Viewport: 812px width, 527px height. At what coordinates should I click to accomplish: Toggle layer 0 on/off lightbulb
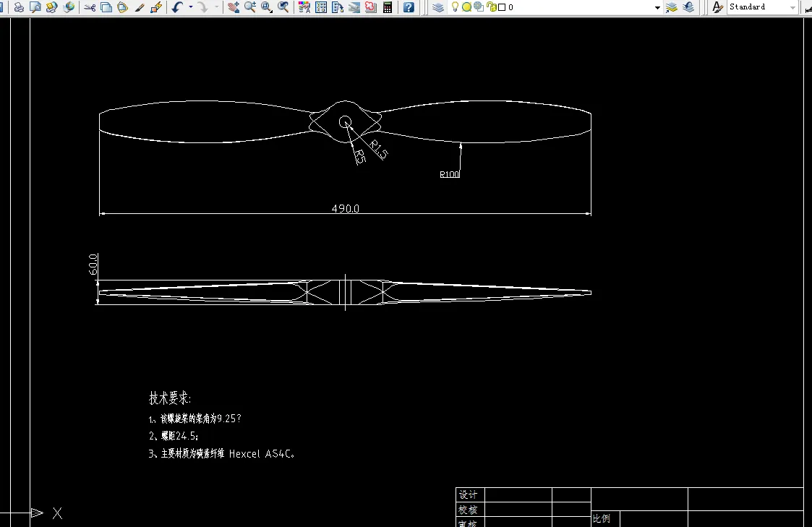456,7
